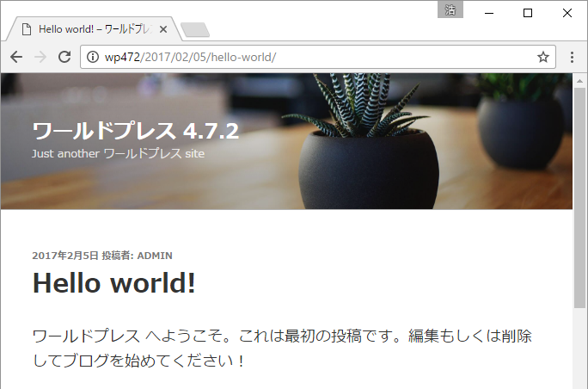Open a new tab
This screenshot has width=588, height=389.
click(x=195, y=29)
